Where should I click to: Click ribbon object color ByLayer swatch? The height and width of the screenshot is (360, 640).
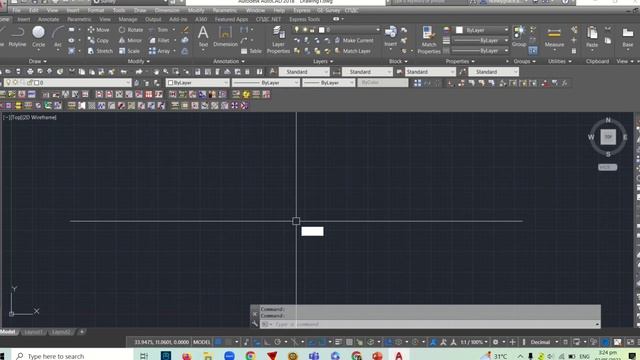pos(459,30)
